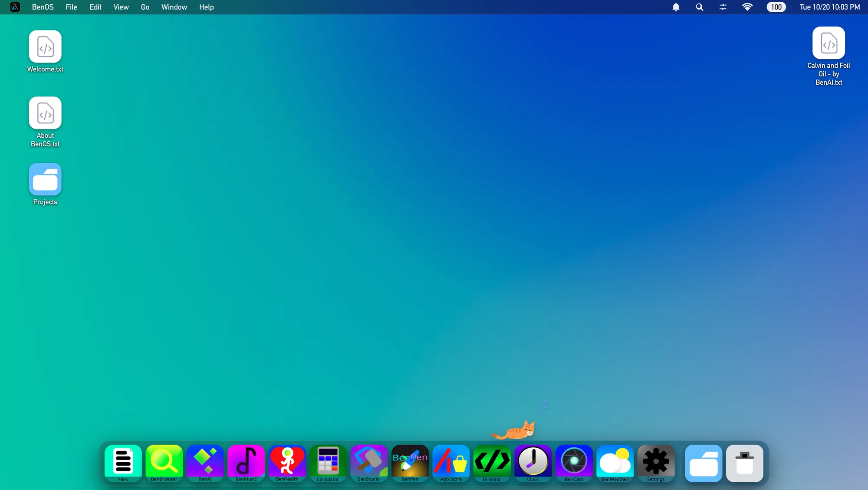This screenshot has width=868, height=490.
Task: Open the View menu
Action: pos(121,7)
